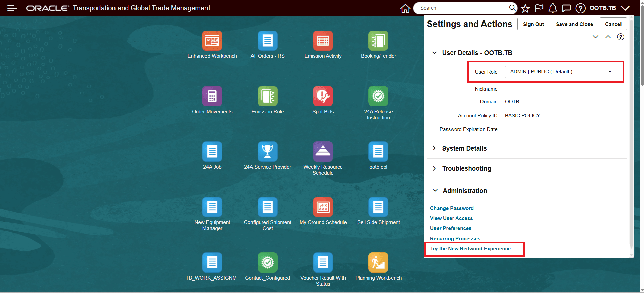Open Booking/Tender icon
Image resolution: width=644 pixels, height=293 pixels.
click(378, 41)
